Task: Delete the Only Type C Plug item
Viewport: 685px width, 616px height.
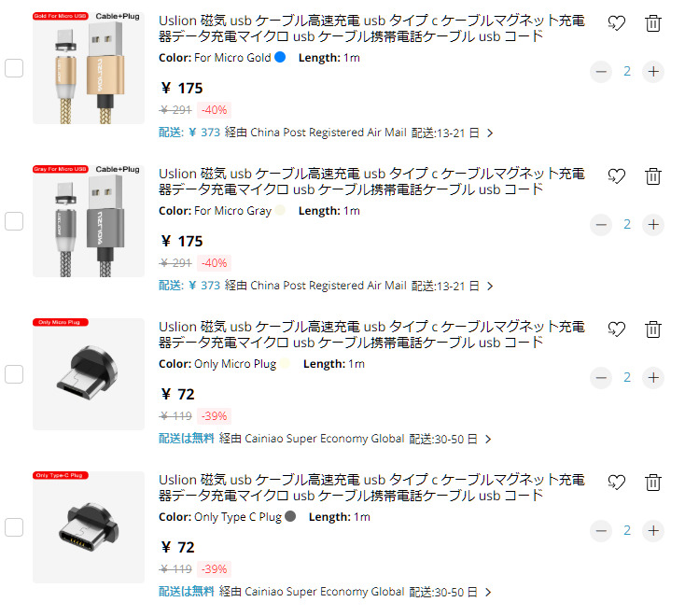Action: [652, 483]
